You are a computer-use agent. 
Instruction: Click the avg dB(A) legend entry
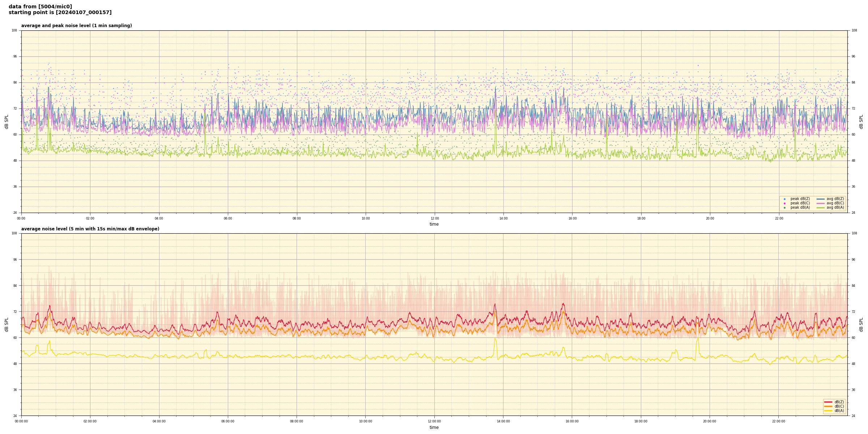(835, 208)
